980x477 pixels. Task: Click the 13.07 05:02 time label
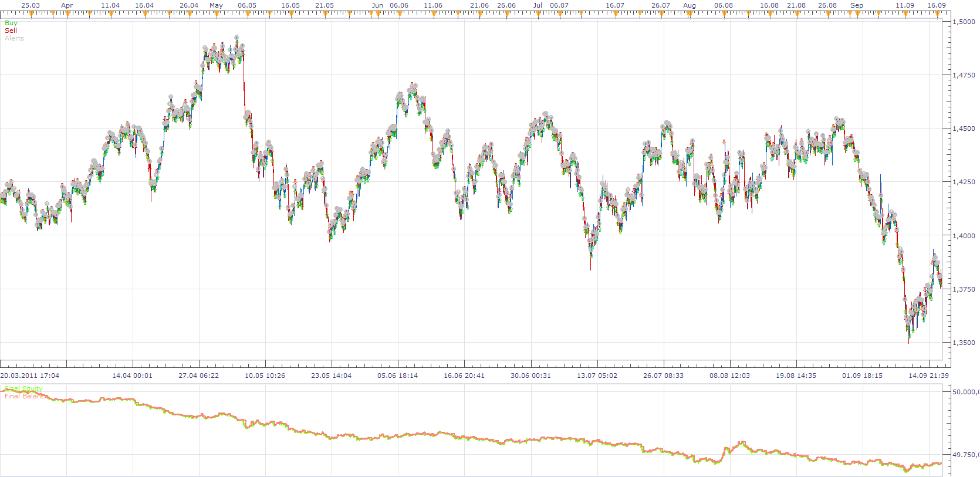coord(597,375)
